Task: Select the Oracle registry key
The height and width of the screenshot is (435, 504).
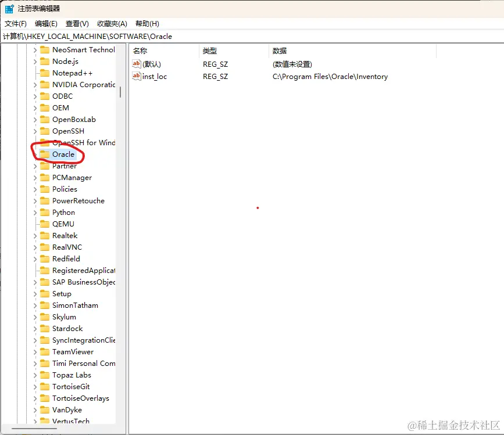Action: (x=63, y=154)
